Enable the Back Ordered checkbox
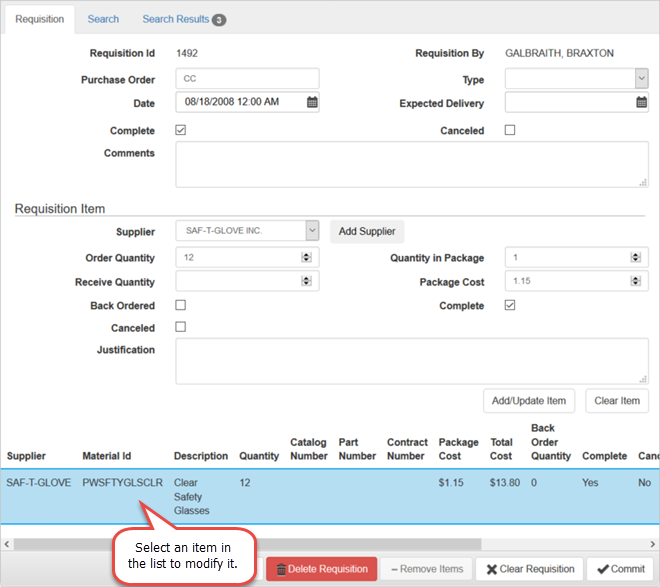 pos(180,305)
